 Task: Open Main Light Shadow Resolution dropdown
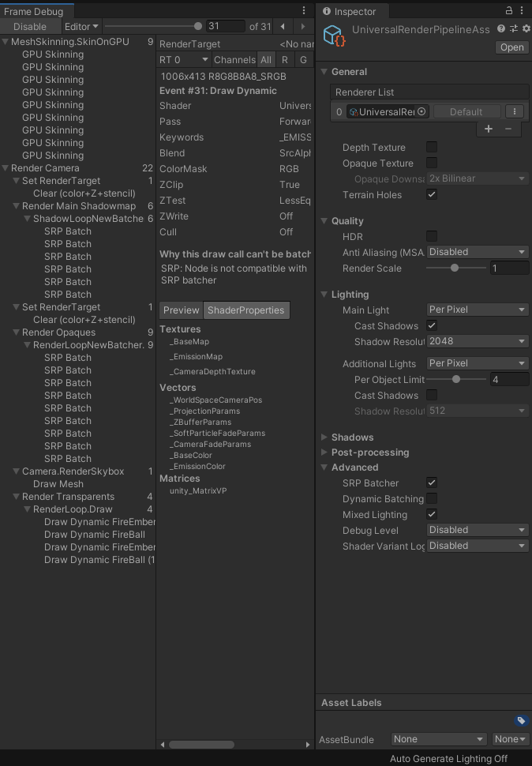point(478,341)
